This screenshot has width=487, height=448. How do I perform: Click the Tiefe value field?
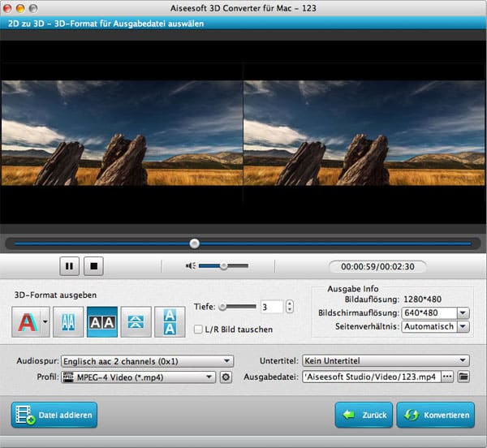[272, 307]
